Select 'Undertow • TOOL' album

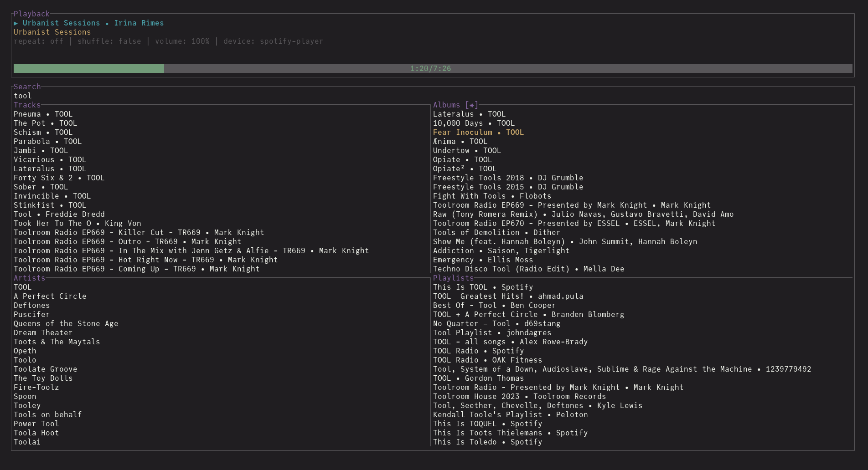pos(467,150)
